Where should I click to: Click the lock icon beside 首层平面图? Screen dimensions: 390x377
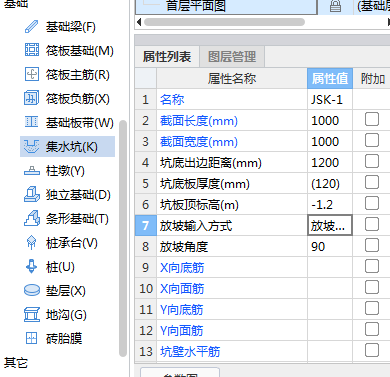335,6
